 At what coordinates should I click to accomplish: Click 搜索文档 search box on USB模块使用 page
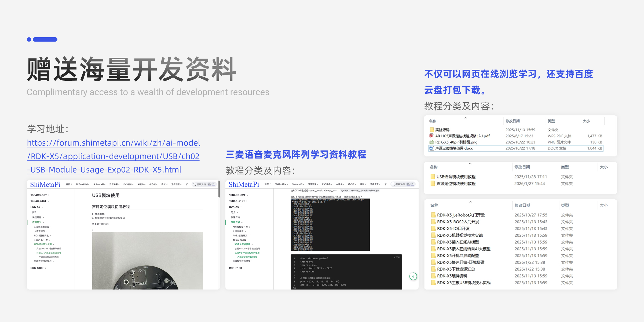(204, 184)
